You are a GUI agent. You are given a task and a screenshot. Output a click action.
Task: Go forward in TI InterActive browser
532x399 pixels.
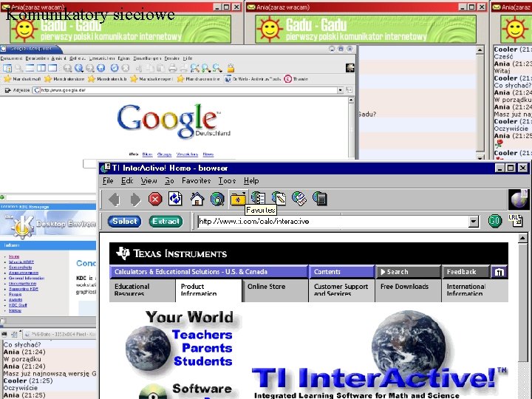(135, 199)
